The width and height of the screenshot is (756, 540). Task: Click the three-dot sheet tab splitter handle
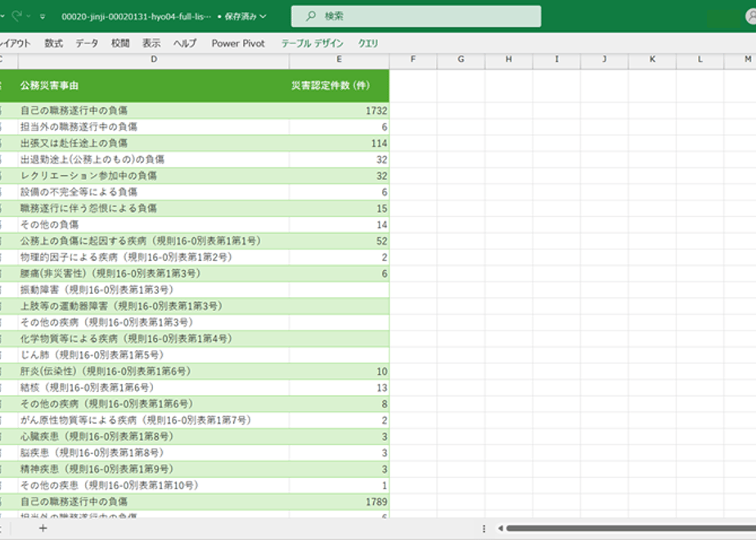484,529
